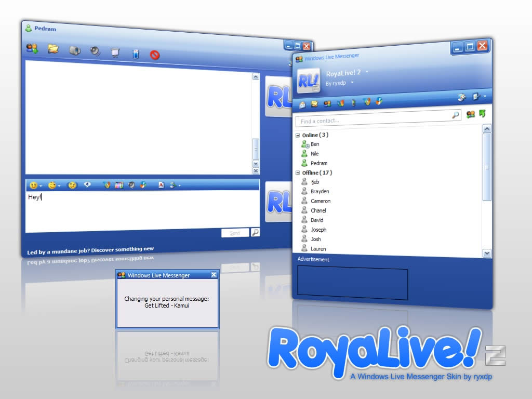Select offline contact Lauren
The width and height of the screenshot is (532, 399).
(x=314, y=248)
